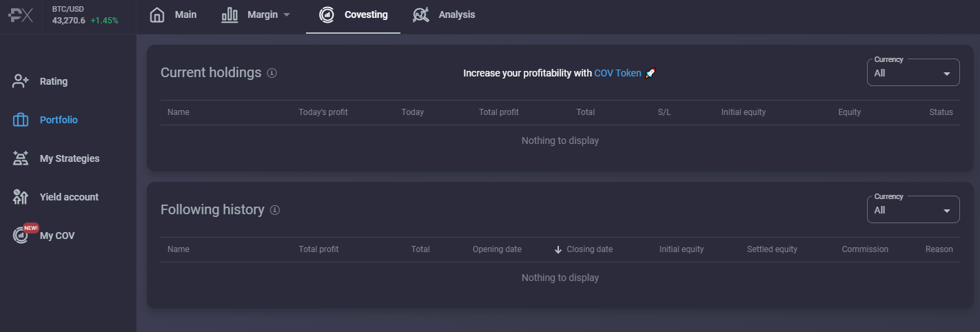Click the My Strategies sidebar icon
Screen dimensions: 980x332
point(21,158)
